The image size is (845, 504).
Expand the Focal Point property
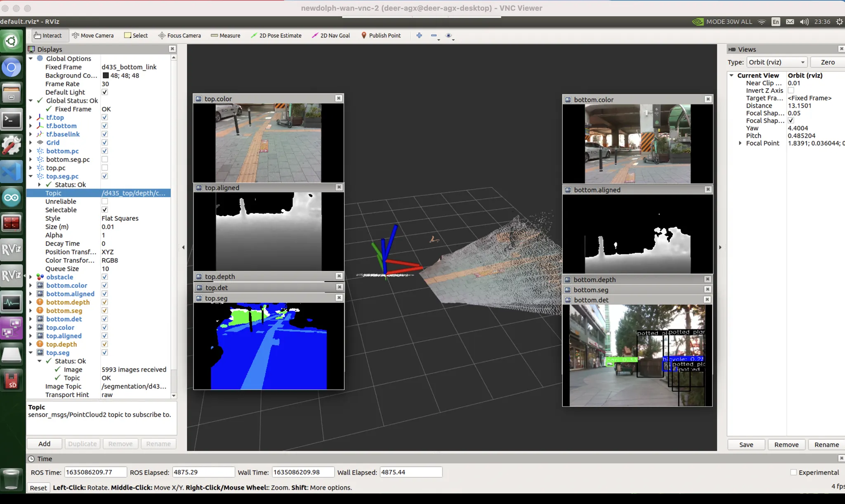coord(740,143)
